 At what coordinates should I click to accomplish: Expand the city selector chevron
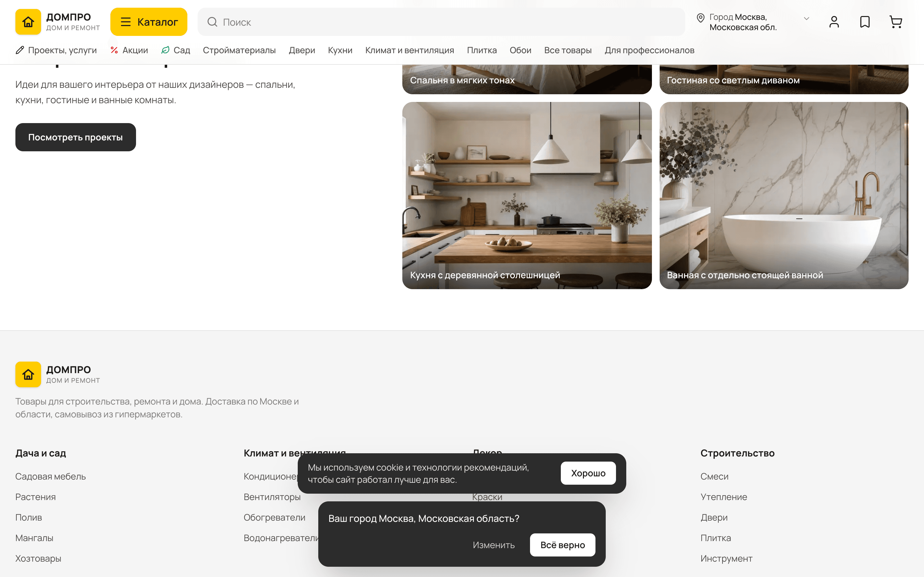(806, 18)
